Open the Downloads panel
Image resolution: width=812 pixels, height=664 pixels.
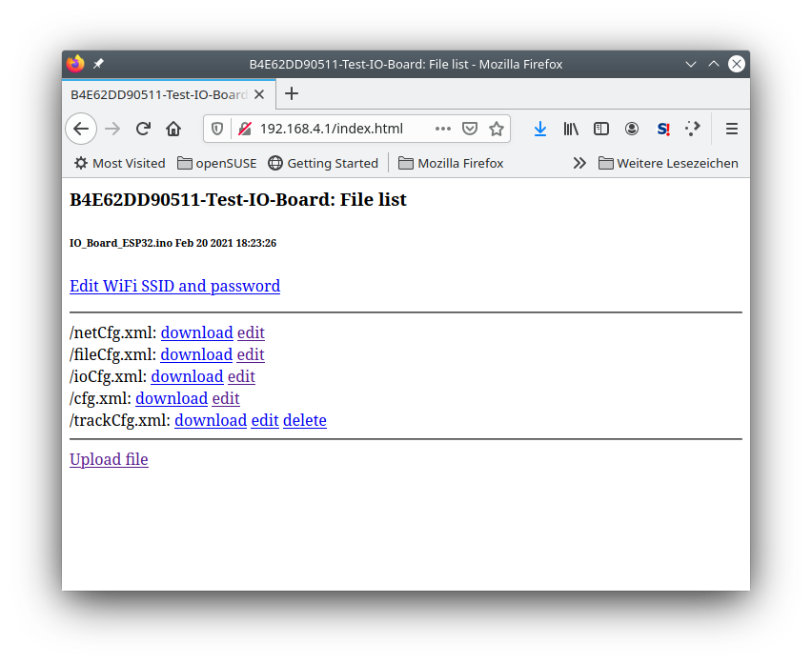[540, 129]
